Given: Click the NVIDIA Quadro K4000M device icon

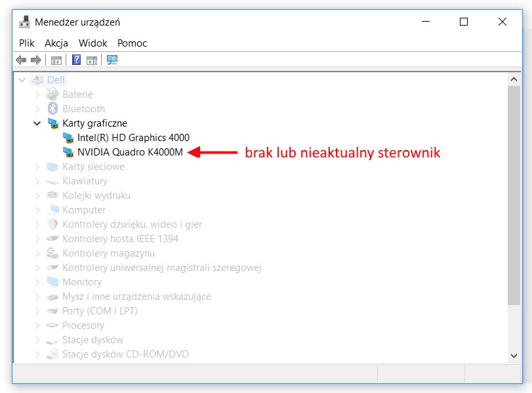Looking at the screenshot, I should [x=68, y=152].
